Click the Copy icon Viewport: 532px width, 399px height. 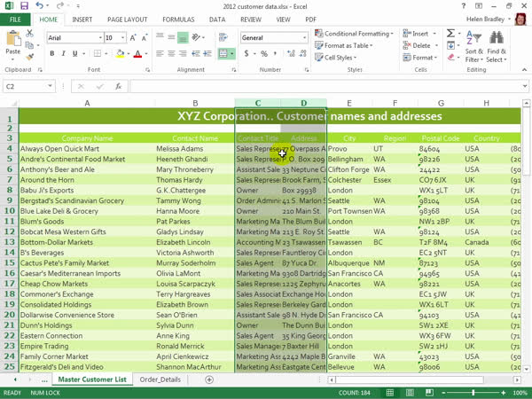29,45
